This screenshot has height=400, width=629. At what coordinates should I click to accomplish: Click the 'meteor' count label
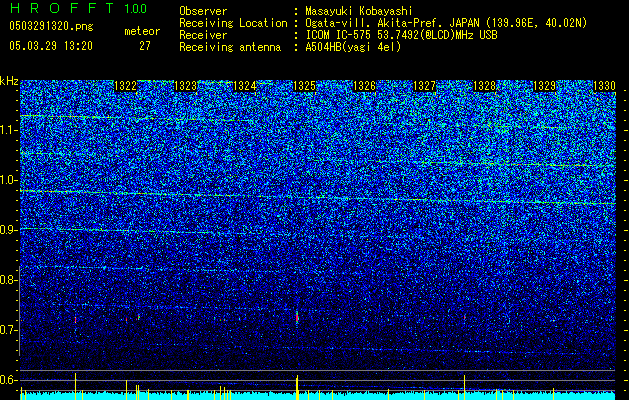[142, 31]
